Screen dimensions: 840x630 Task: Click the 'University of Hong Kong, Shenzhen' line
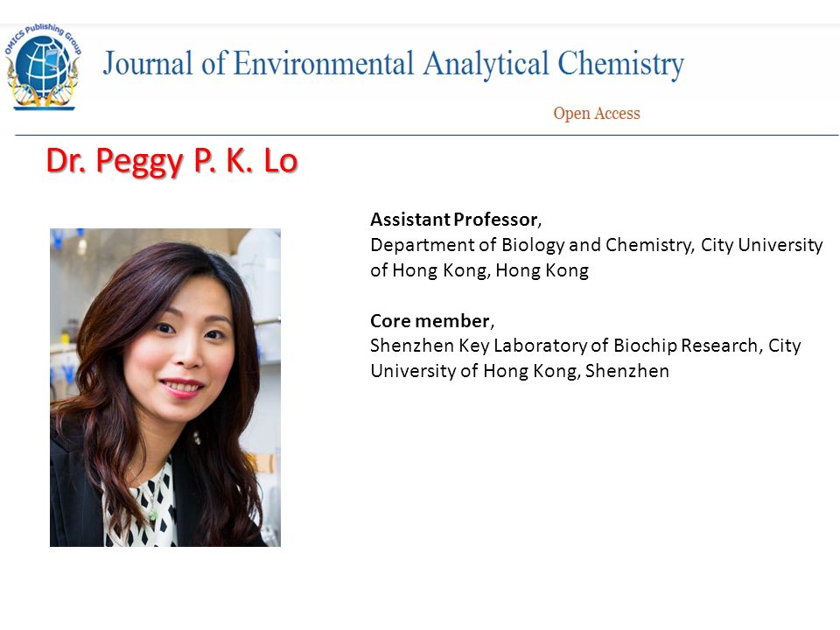pos(520,371)
